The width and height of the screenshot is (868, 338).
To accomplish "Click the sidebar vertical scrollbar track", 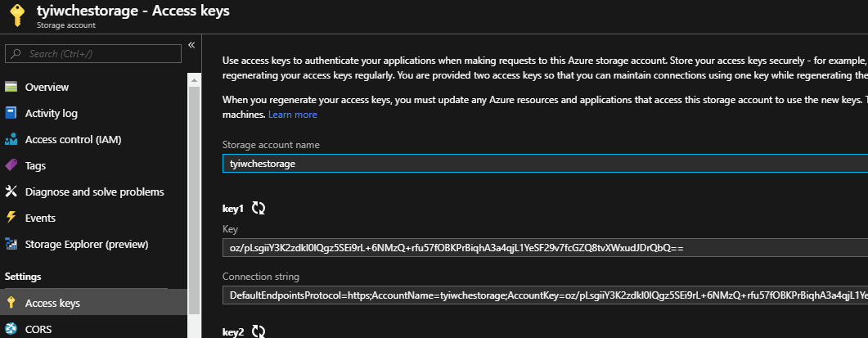I will click(194, 205).
